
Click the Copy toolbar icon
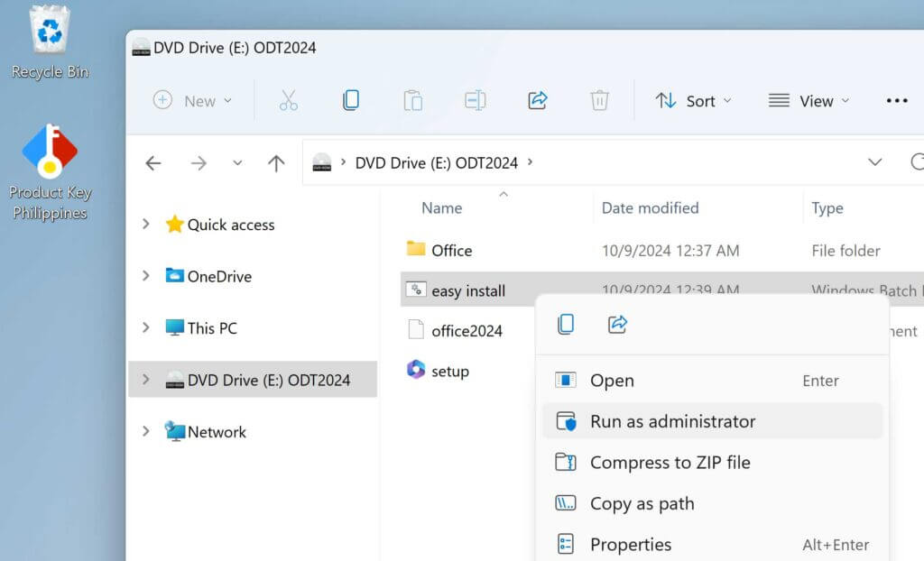pos(351,101)
